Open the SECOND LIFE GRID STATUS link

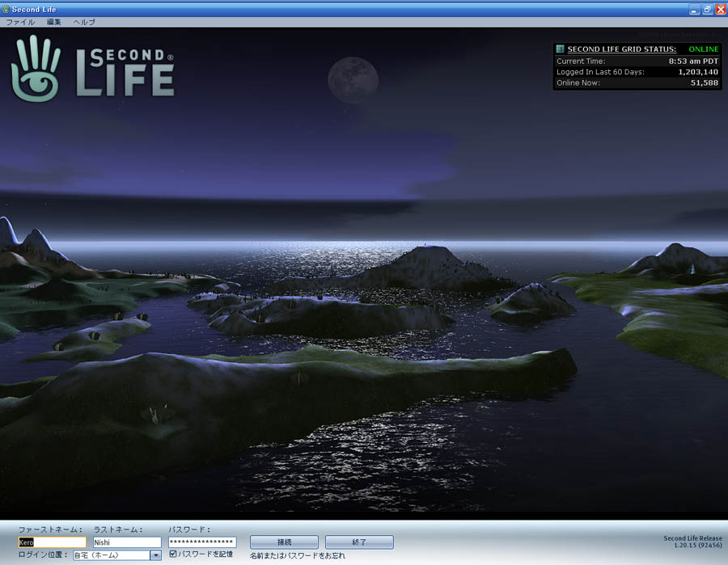[x=622, y=49]
